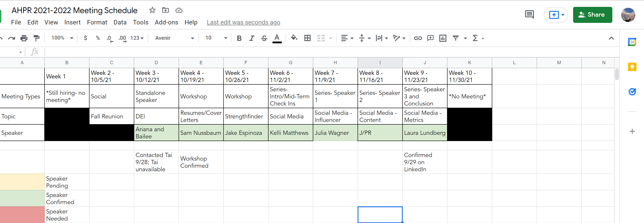644x223 pixels.
Task: Open the last edit history link
Action: pos(243,22)
